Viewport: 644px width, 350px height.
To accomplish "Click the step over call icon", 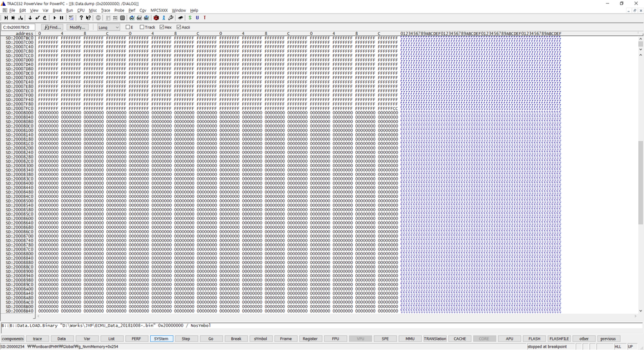I will (13, 17).
